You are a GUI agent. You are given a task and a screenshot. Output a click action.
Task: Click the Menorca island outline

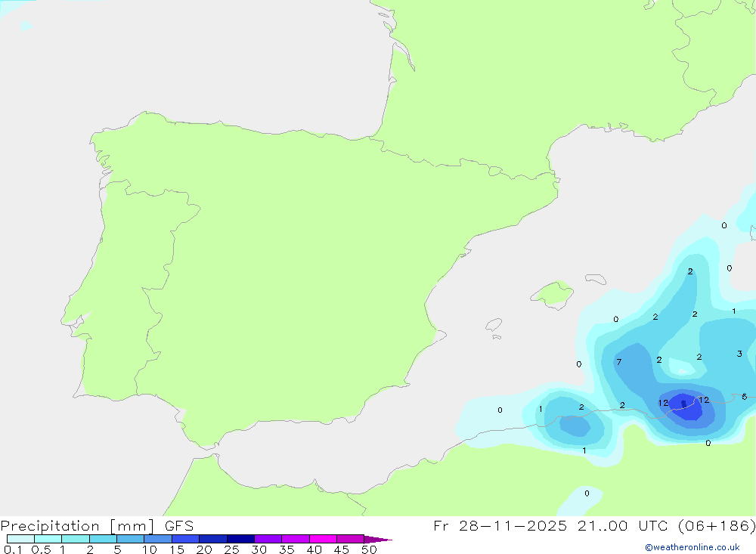coord(596,279)
